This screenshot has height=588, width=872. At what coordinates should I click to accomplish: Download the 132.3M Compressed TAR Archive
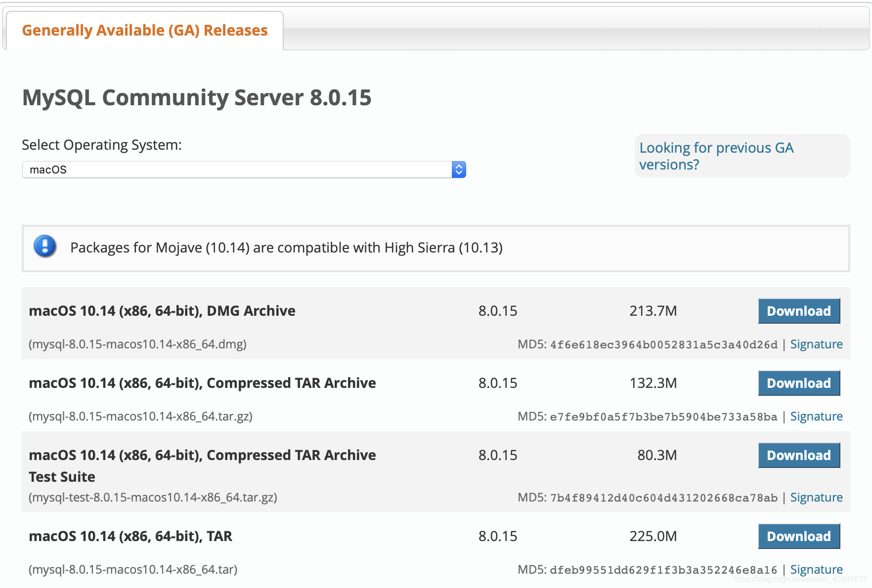(799, 383)
